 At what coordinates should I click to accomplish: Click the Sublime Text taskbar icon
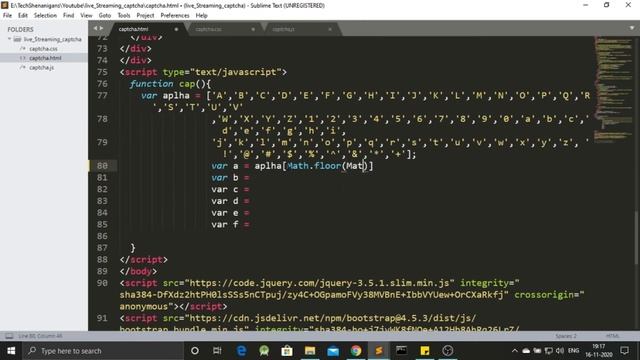coord(379,351)
